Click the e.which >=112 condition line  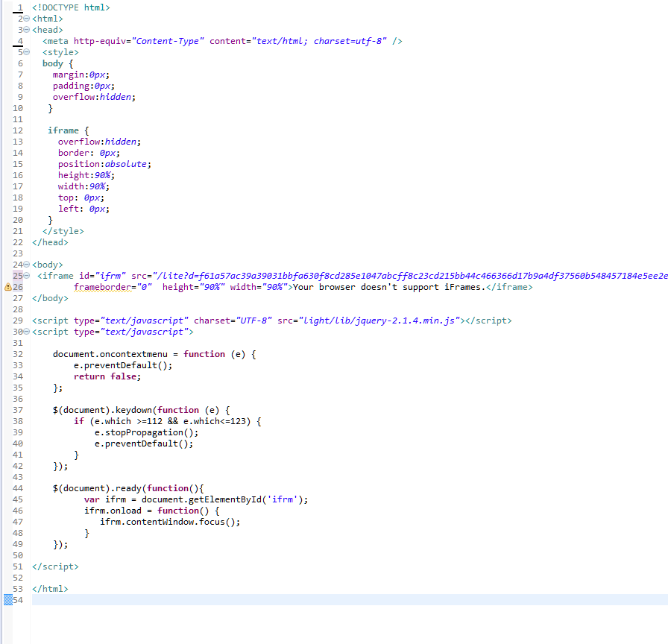pyautogui.click(x=168, y=421)
